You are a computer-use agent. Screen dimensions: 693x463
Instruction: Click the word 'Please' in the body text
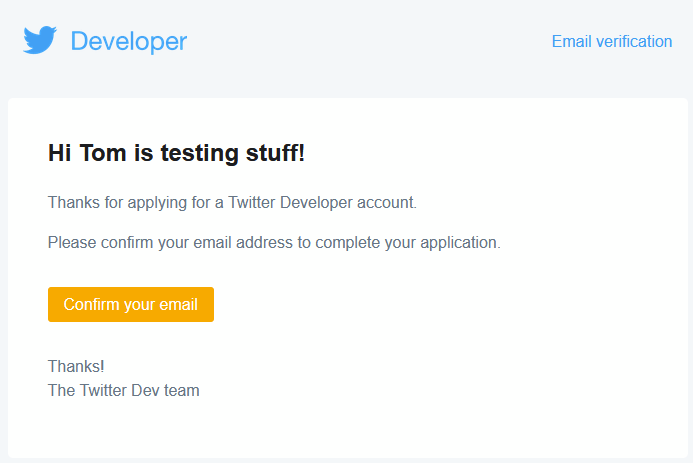point(72,242)
